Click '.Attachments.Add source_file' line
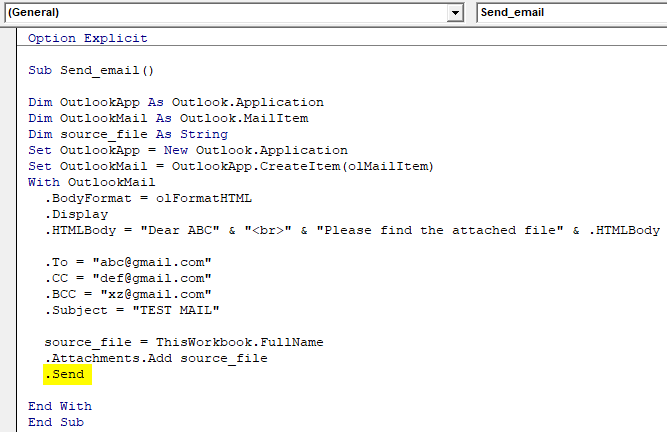Viewport: 667px width, 432px height. click(x=156, y=358)
